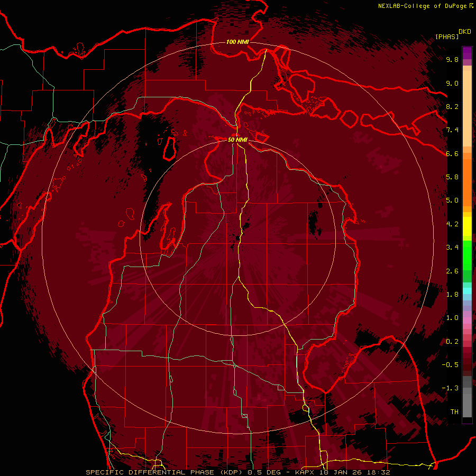The height and width of the screenshot is (476, 476).
Task: Click the TH threshold label on the scale
Action: click(454, 412)
